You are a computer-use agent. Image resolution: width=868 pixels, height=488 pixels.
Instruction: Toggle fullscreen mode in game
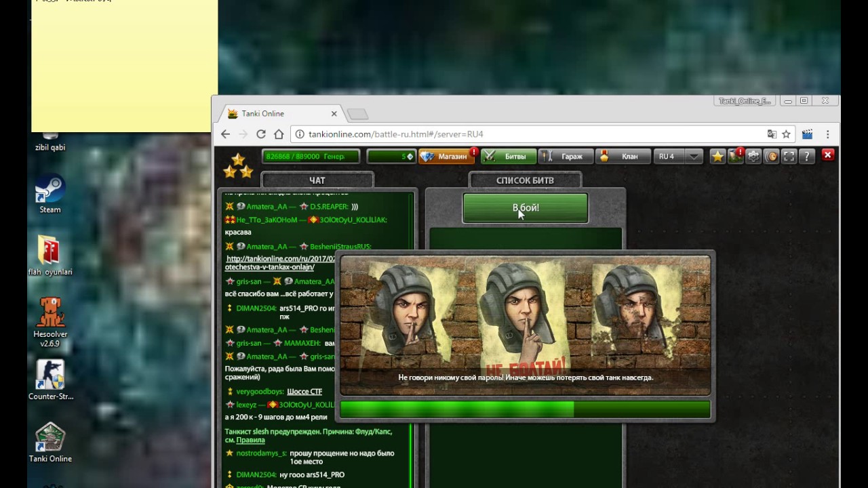pyautogui.click(x=789, y=157)
